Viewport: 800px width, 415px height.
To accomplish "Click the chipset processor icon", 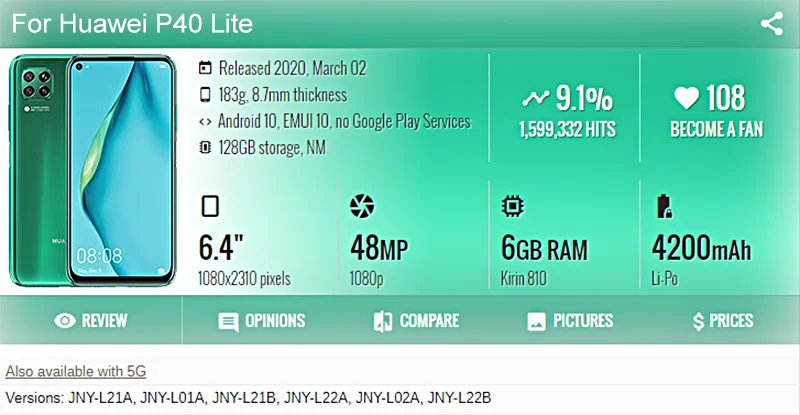I will (x=512, y=207).
